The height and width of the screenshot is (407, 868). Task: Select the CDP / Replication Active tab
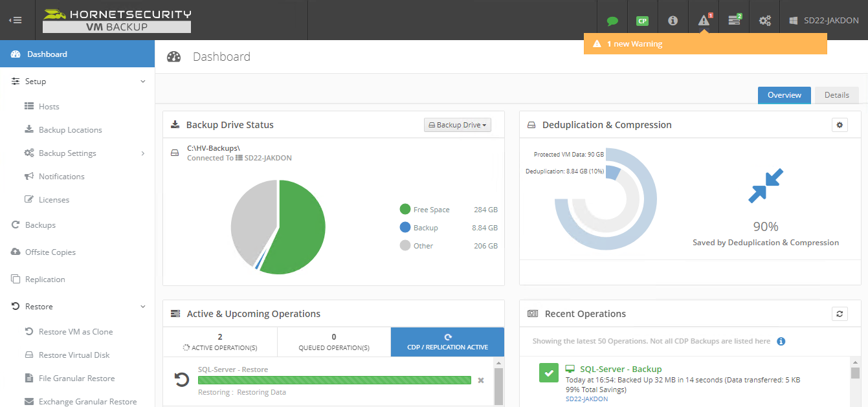[x=447, y=342]
